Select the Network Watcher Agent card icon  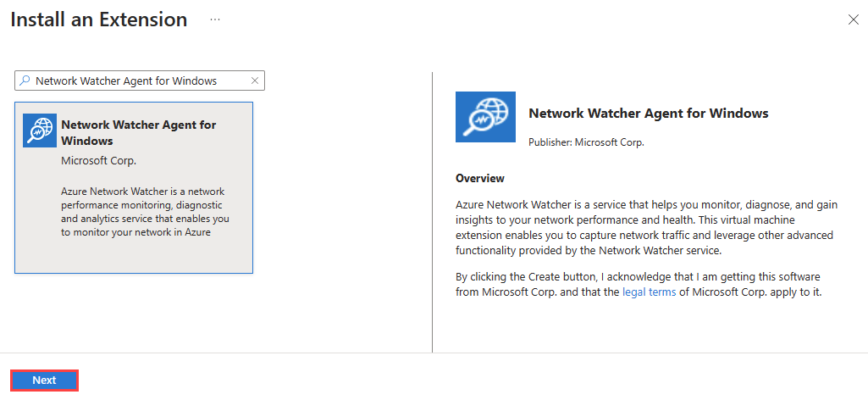[x=39, y=131]
